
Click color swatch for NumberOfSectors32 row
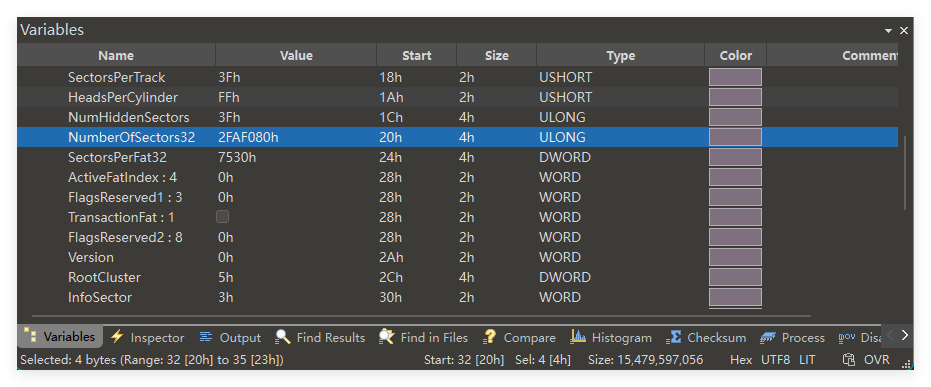coord(735,137)
